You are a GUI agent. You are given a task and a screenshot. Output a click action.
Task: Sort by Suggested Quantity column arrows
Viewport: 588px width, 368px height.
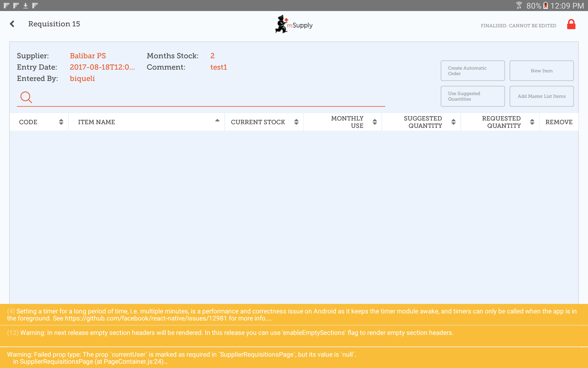453,122
